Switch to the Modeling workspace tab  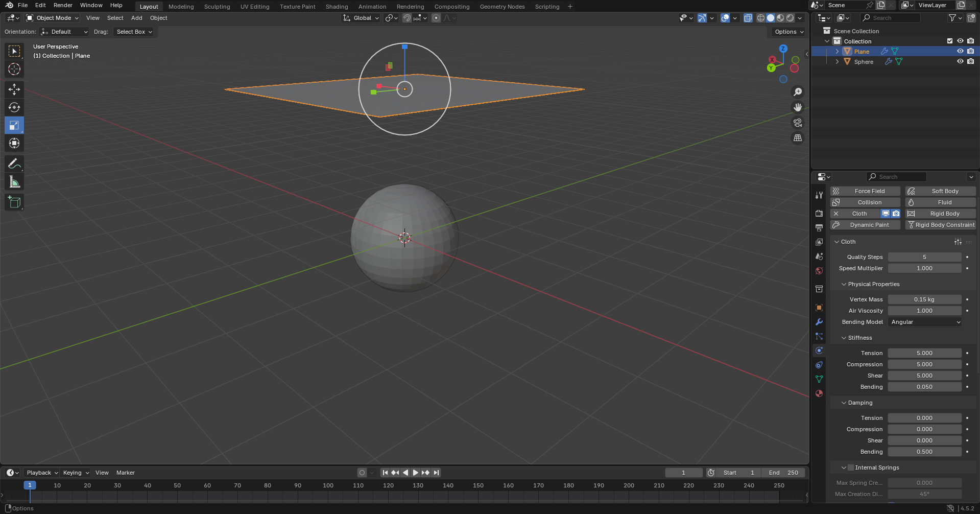pos(181,6)
